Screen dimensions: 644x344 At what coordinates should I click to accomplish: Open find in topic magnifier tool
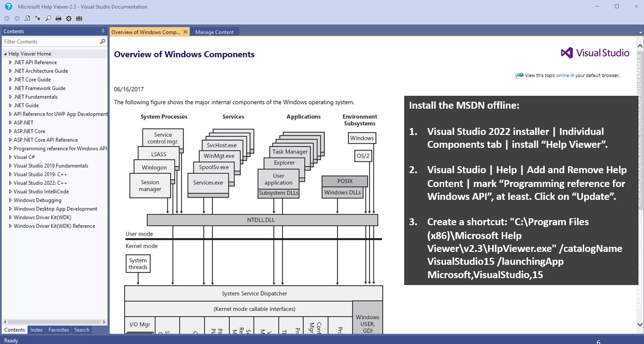click(x=48, y=18)
